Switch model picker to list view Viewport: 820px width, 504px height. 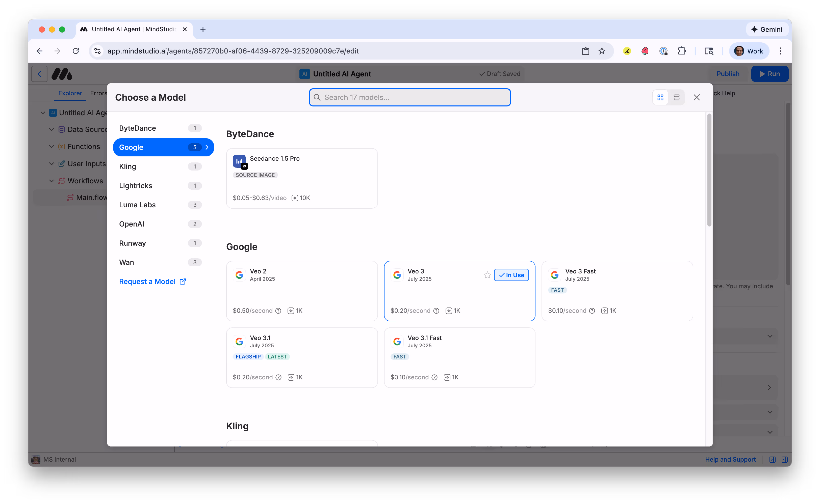(x=677, y=97)
